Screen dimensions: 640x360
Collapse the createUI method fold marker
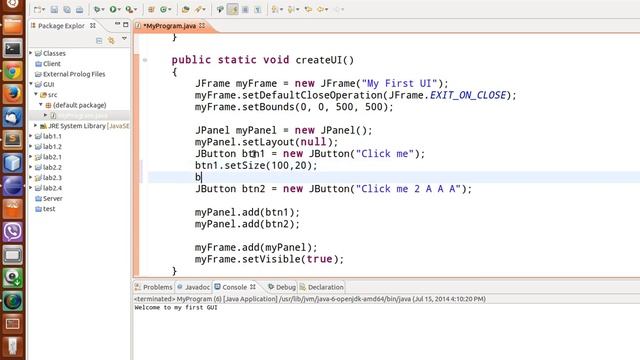tap(145, 60)
